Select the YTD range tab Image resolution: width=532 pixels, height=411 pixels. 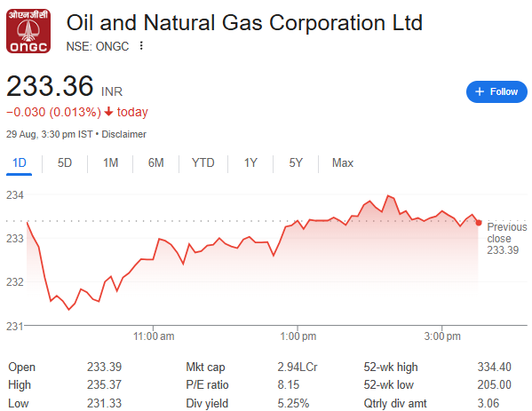[202, 163]
